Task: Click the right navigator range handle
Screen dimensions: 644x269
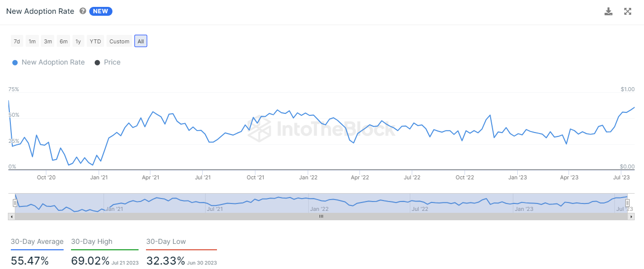Action: pyautogui.click(x=627, y=203)
